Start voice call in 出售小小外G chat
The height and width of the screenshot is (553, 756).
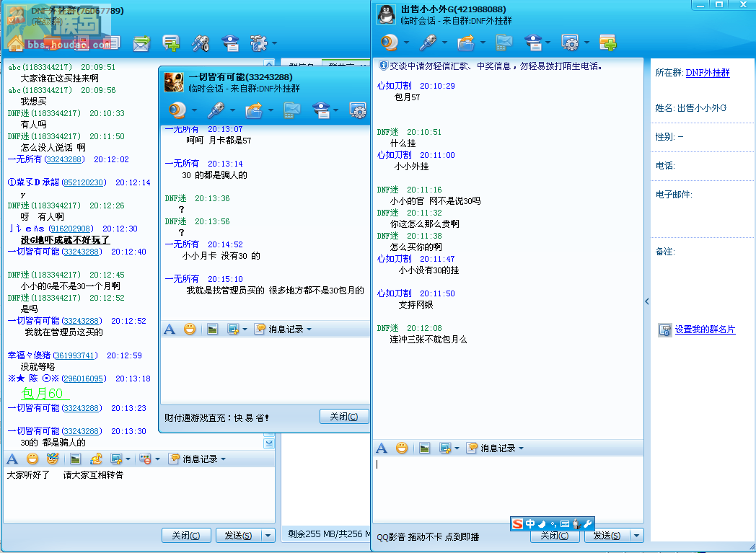(428, 43)
